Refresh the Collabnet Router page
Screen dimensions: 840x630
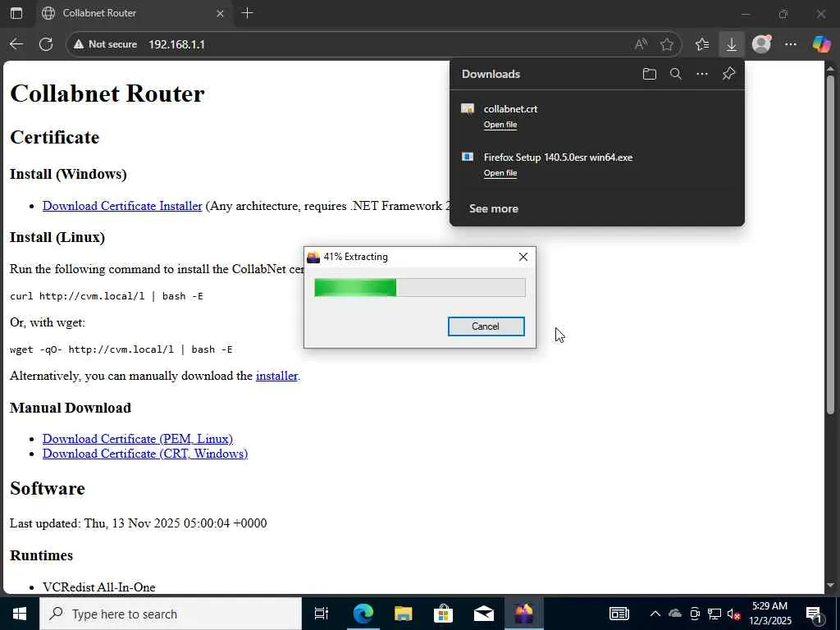46,44
